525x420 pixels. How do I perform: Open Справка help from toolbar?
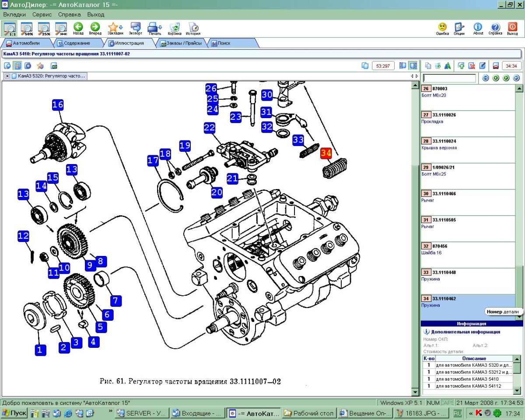click(495, 28)
